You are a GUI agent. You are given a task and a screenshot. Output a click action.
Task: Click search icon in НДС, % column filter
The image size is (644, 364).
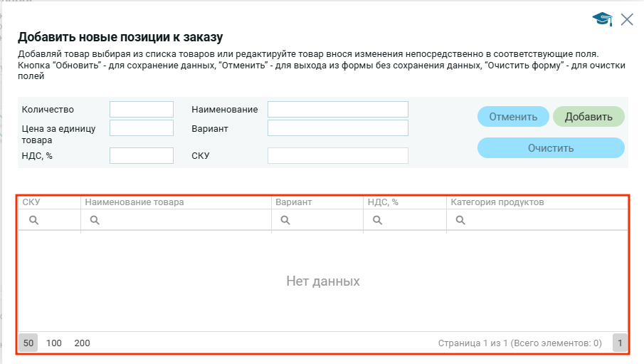376,221
